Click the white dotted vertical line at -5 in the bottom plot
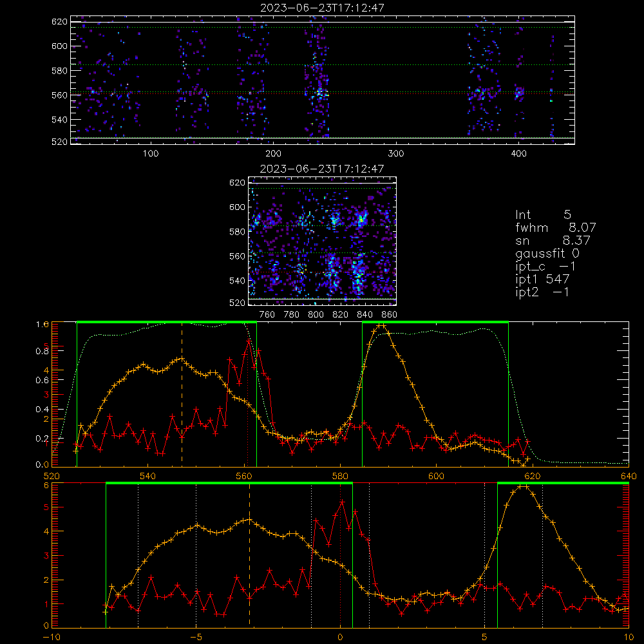Viewport: 644px width, 644px height. point(196,555)
